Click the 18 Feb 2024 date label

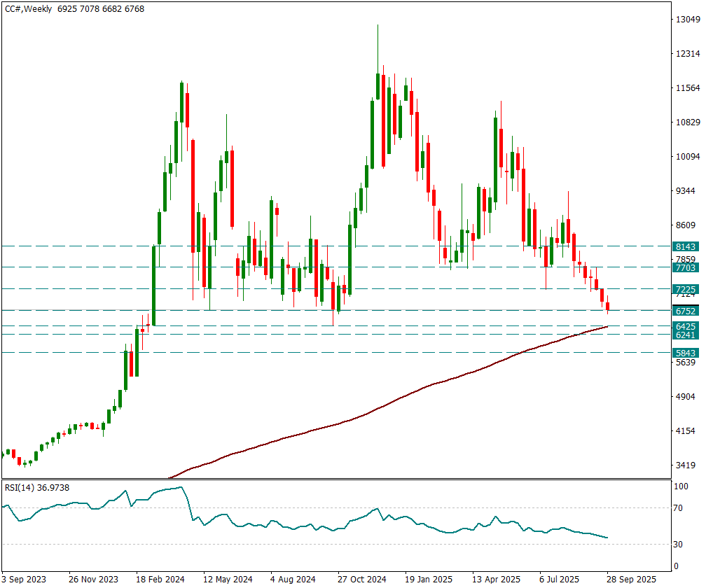pos(160,580)
